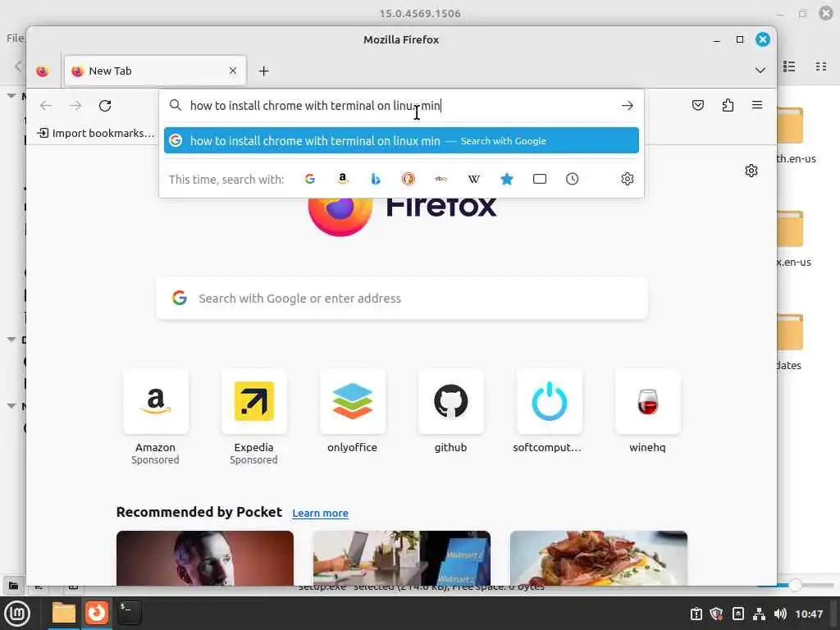Search this time with Bing icon
840x630 pixels.
coord(376,179)
